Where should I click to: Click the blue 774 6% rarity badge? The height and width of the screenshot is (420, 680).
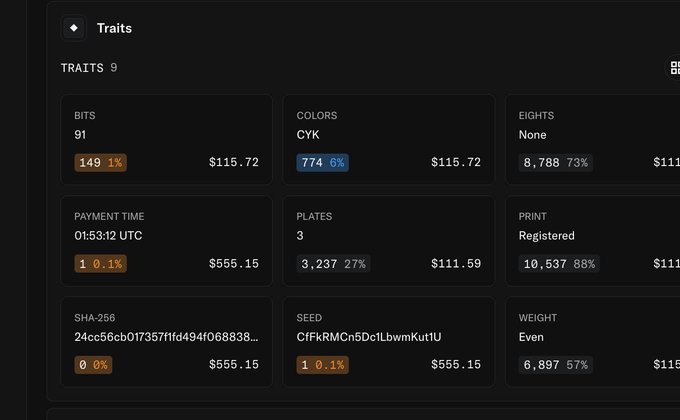323,163
